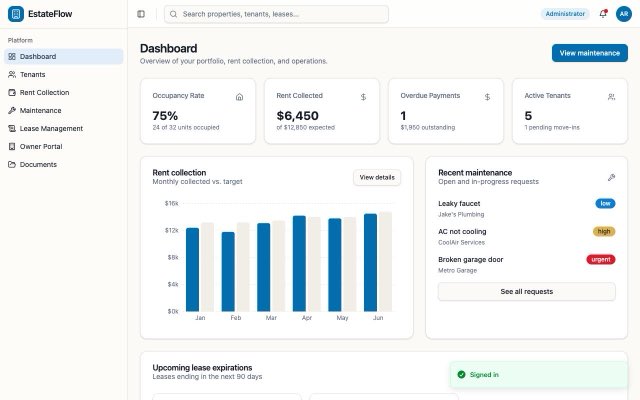
Task: Click the Rent Collection wallet icon
Action: pos(12,92)
